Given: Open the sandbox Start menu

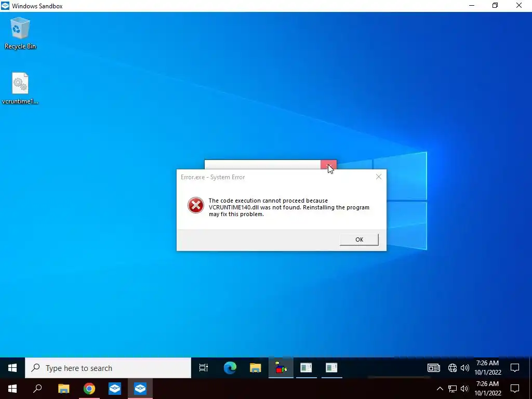Looking at the screenshot, I should [12, 368].
